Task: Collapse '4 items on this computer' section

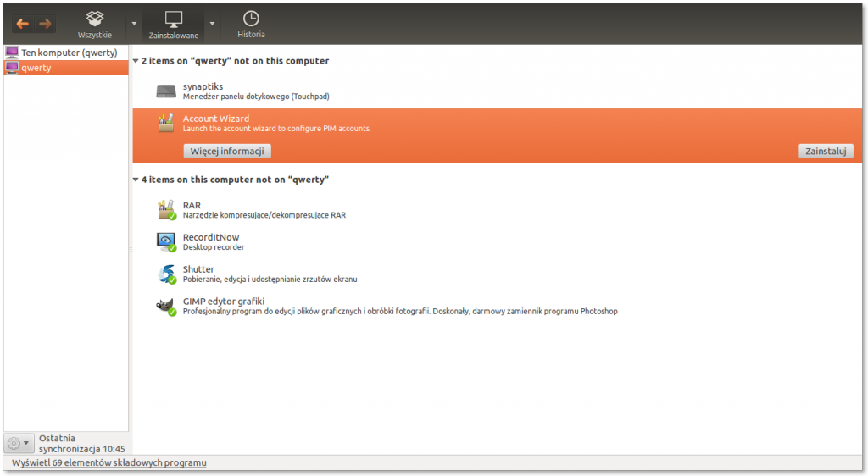Action: pyautogui.click(x=136, y=180)
